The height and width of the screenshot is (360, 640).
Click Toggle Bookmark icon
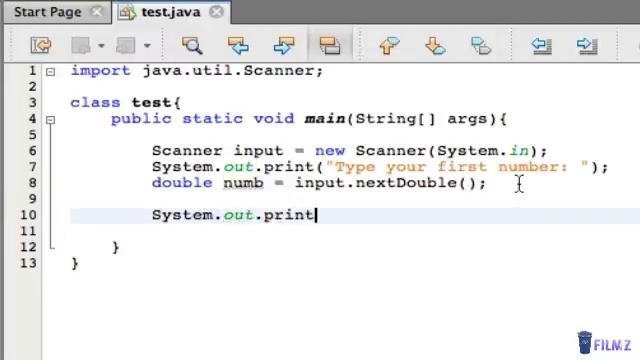tap(481, 45)
